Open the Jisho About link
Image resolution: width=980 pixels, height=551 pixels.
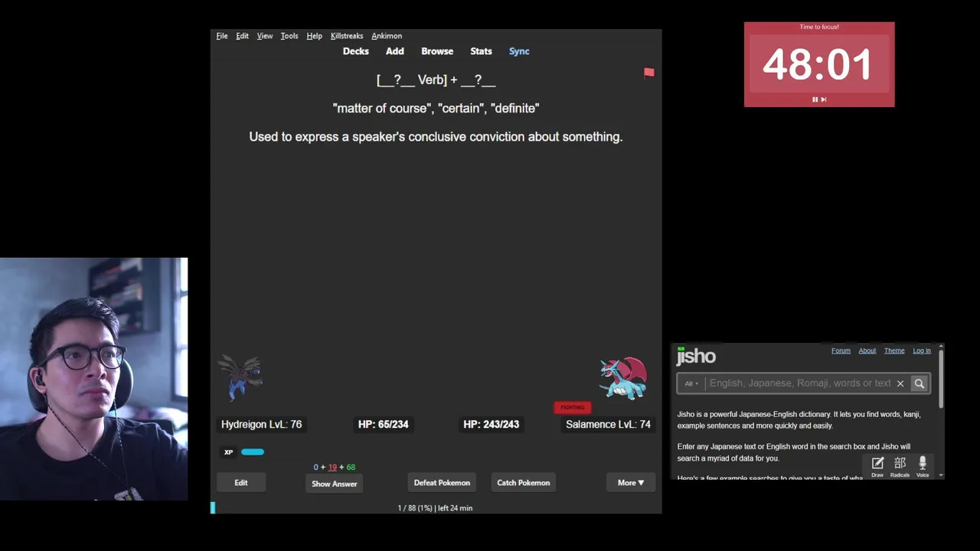coord(867,350)
